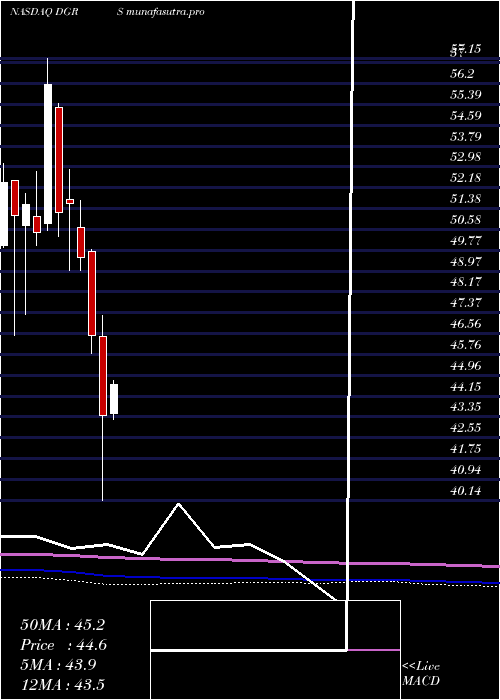The height and width of the screenshot is (700, 500).
Task: Click the 50MA : 45.2 readout
Action: tap(62, 625)
